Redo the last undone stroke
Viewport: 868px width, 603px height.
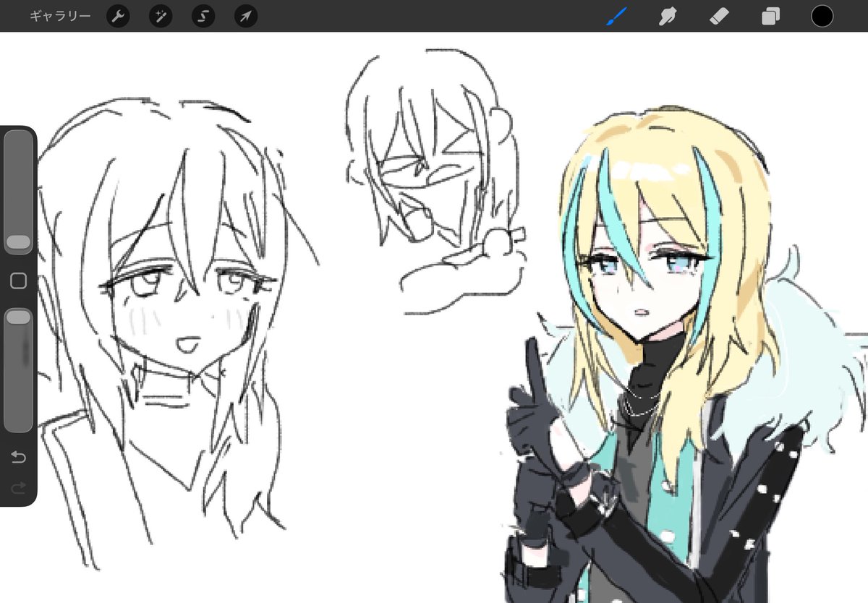[x=18, y=488]
